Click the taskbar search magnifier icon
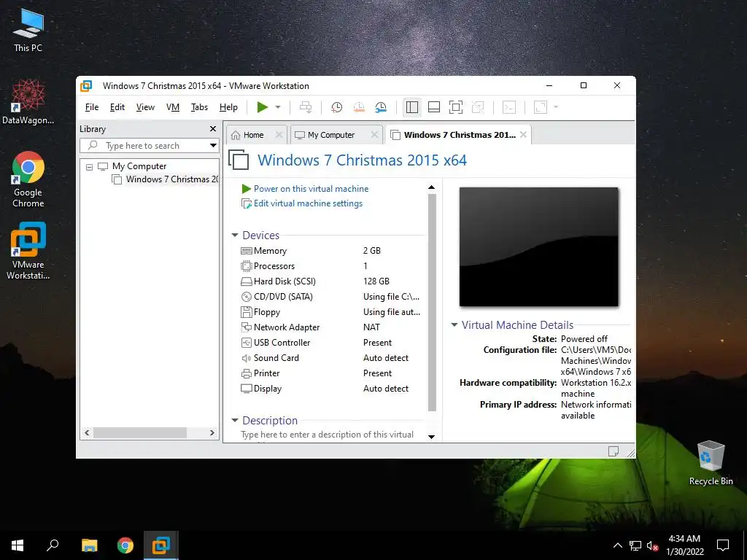Screen dimensions: 747x560 point(53,545)
